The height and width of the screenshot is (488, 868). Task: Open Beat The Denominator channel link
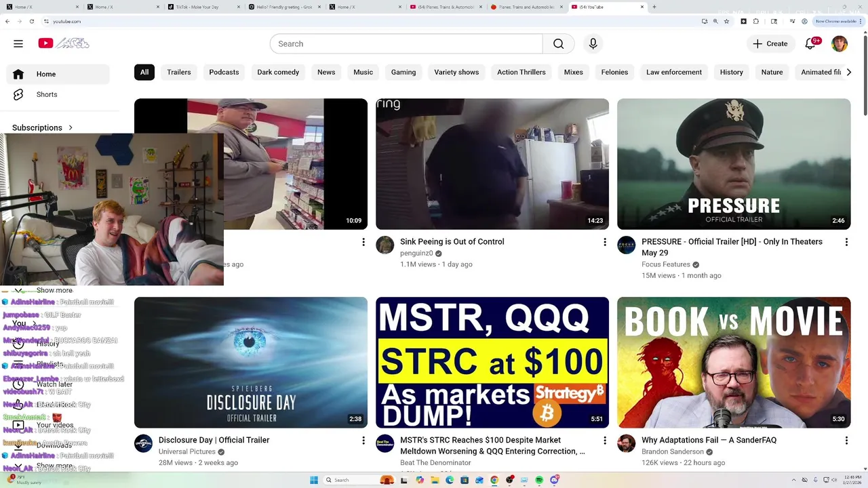[x=435, y=463]
